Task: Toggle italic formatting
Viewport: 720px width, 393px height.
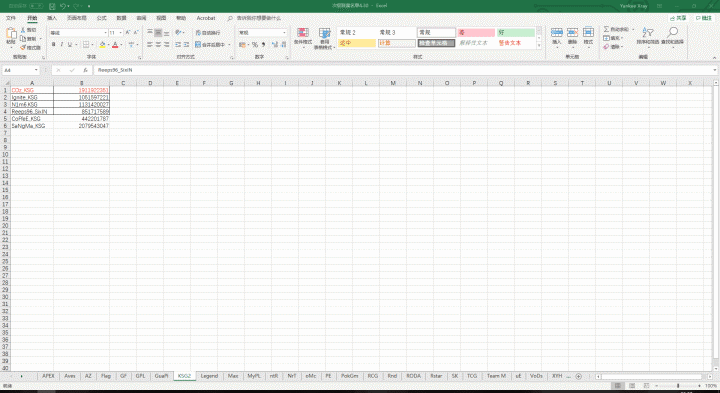Action: click(62, 45)
